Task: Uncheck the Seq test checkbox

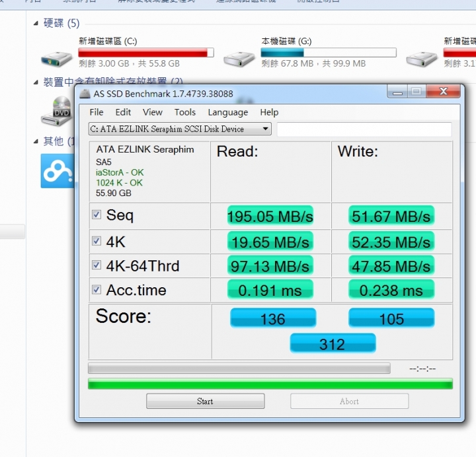Action: tap(97, 215)
